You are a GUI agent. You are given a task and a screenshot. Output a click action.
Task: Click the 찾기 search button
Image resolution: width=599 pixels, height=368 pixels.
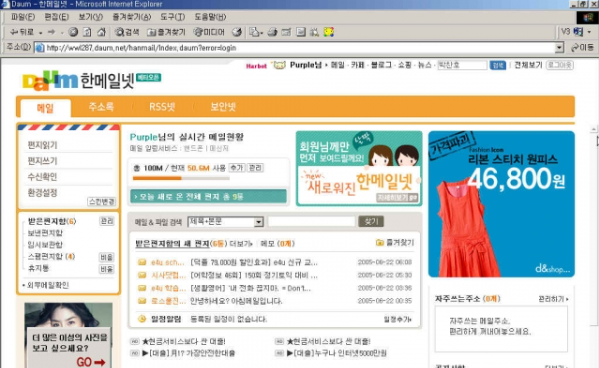click(371, 221)
